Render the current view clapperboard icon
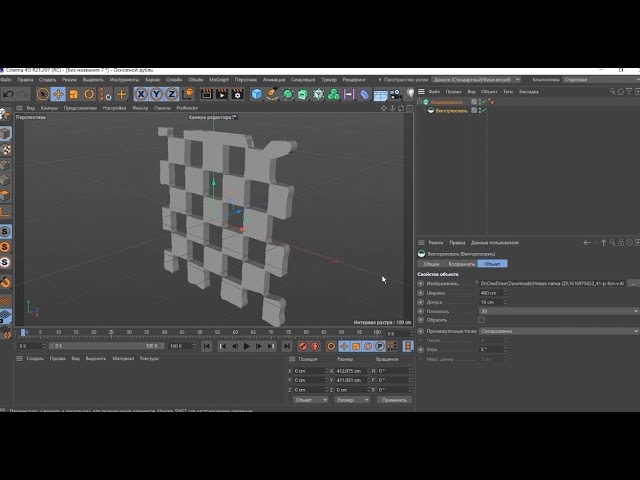Screen dimensions: 640x480 (x=207, y=94)
